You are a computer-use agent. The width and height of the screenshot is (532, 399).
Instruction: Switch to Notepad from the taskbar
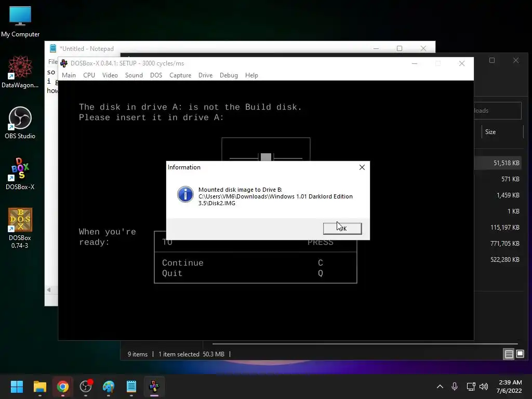(x=131, y=387)
